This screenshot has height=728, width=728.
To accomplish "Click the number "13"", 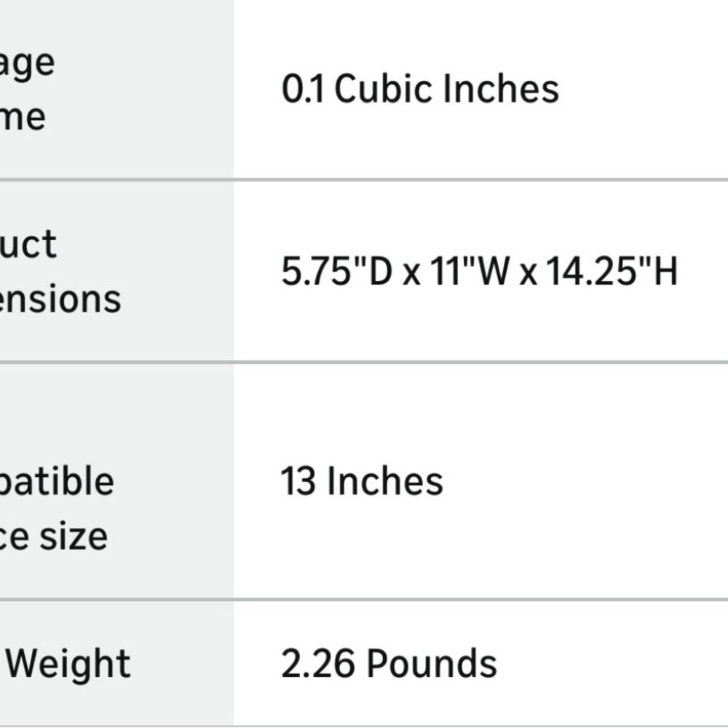I will point(298,481).
